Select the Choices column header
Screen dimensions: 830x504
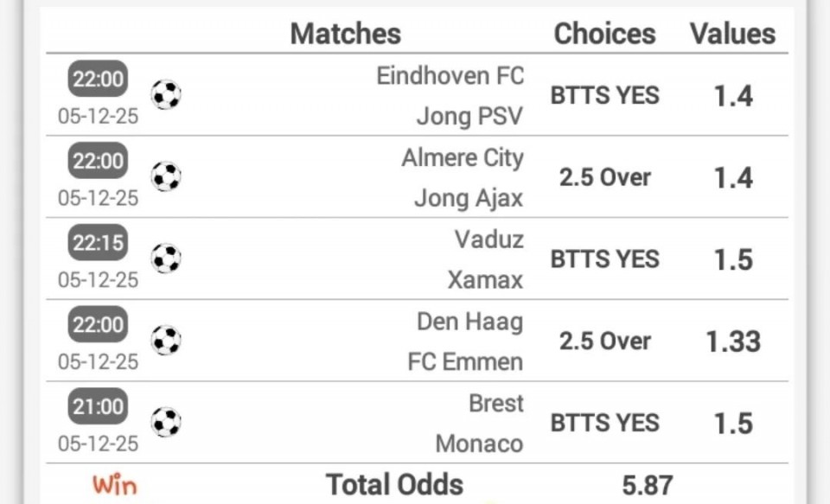click(x=604, y=34)
